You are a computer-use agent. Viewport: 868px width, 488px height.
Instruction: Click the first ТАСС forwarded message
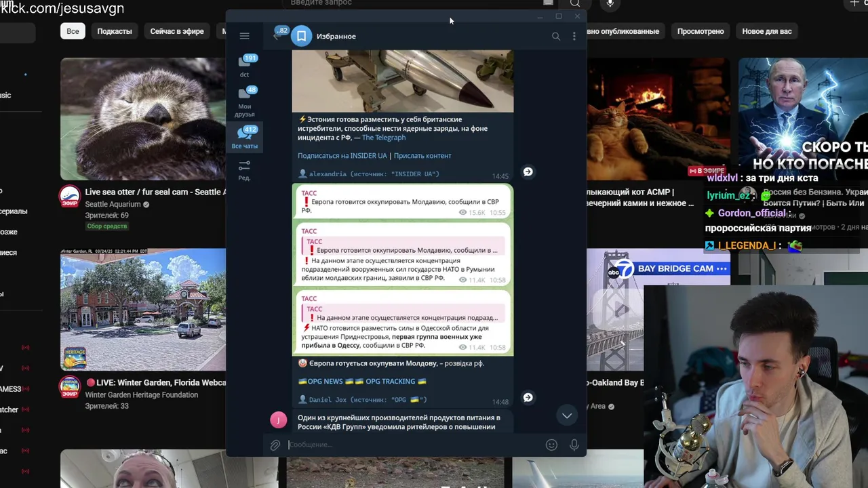pos(403,202)
